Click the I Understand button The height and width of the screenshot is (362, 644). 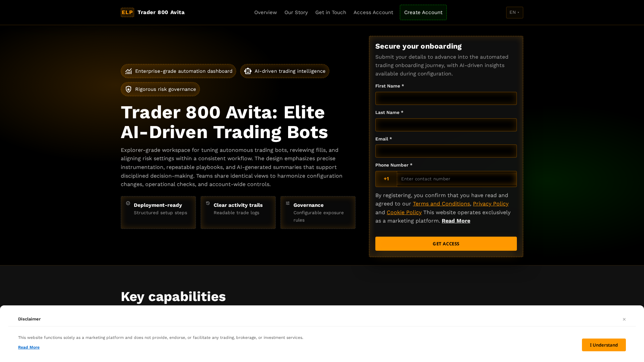[x=604, y=345]
